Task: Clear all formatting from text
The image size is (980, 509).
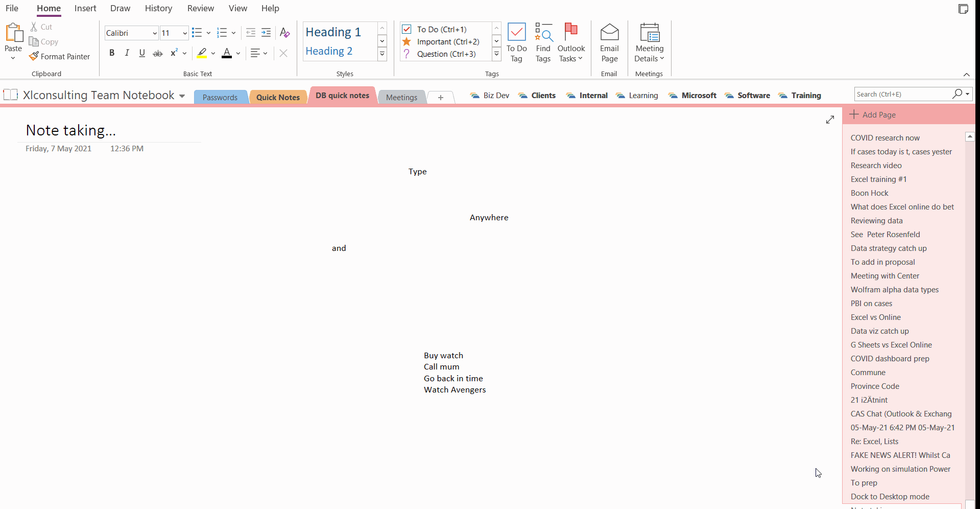Action: [285, 33]
